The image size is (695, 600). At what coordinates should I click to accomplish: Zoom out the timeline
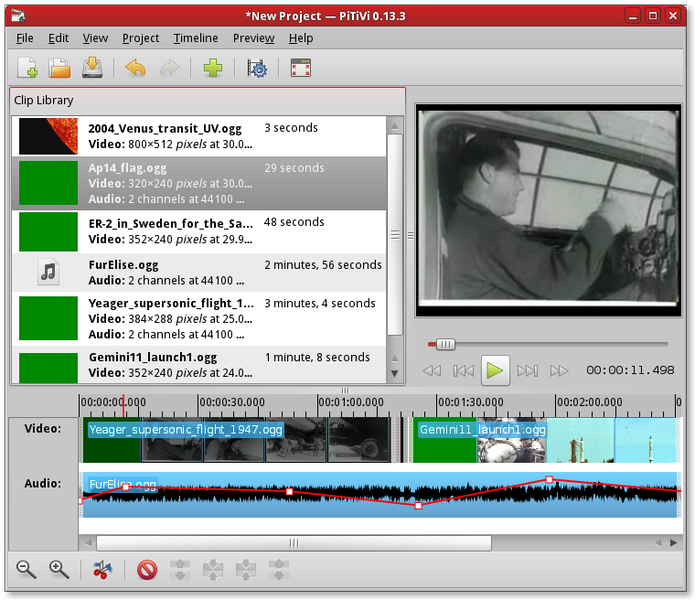pos(27,570)
